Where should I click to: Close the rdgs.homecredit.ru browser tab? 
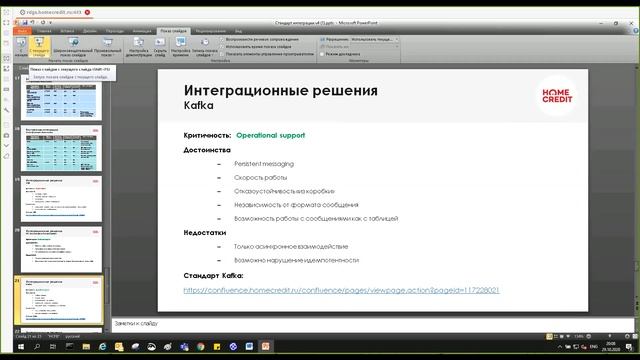(87, 13)
